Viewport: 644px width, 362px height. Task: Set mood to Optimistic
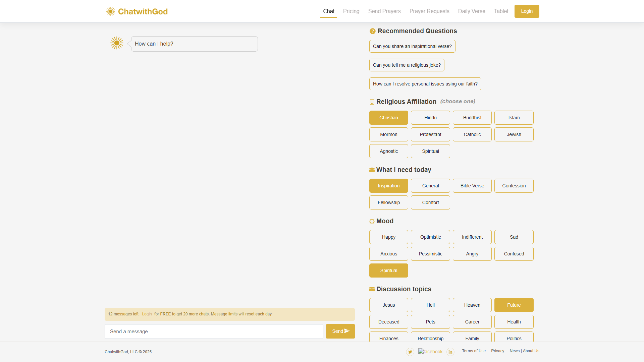[x=430, y=237]
